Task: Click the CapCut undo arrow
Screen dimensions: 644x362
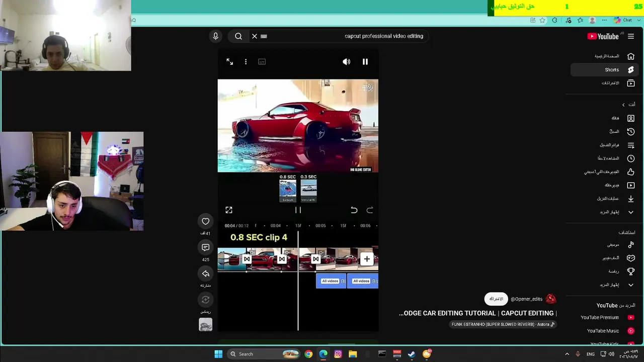Action: coord(354,210)
